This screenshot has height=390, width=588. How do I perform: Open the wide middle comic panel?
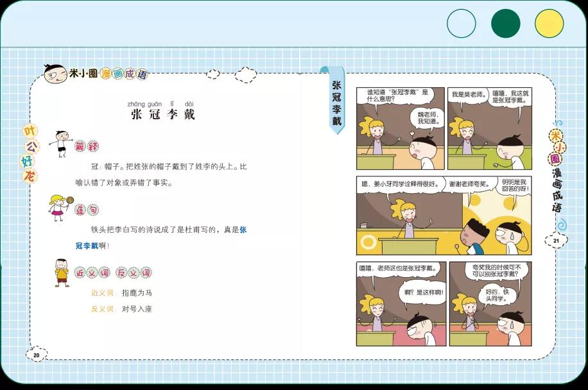(444, 215)
